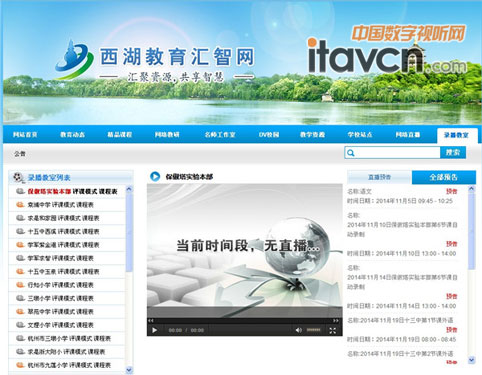This screenshot has width=482, height=375.
Task: Open the 保俶塔实验本部 classroom link in the list
Action: [x=49, y=192]
